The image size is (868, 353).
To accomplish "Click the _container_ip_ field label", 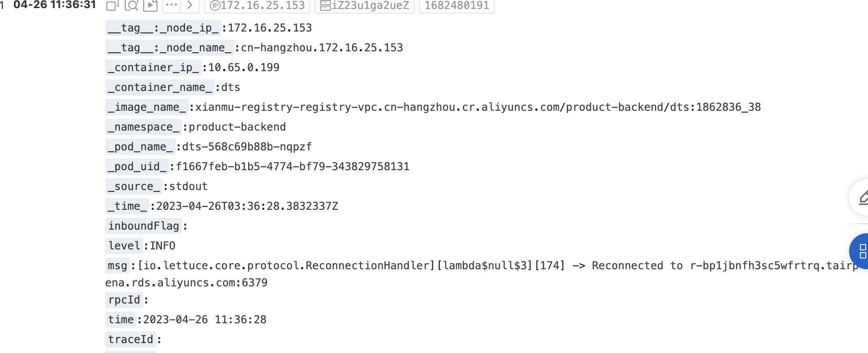I will [153, 68].
